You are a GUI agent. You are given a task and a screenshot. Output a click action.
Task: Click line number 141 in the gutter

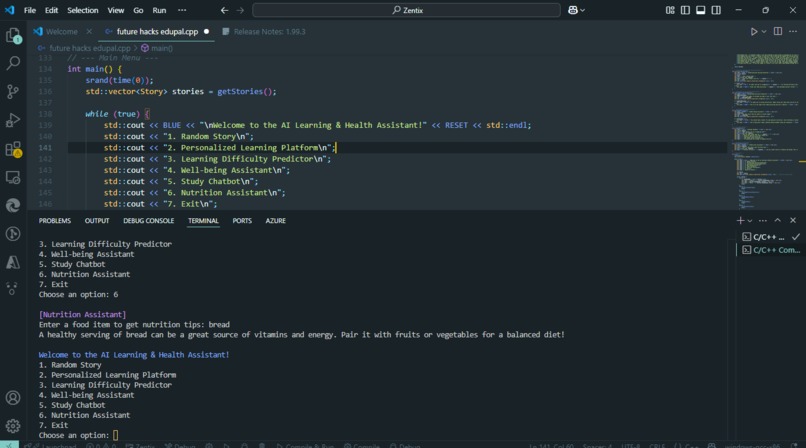coord(45,148)
